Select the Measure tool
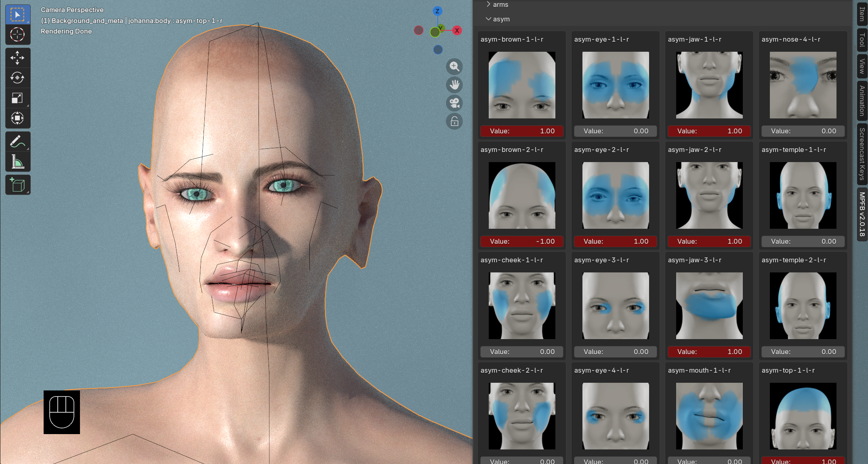 [x=17, y=162]
